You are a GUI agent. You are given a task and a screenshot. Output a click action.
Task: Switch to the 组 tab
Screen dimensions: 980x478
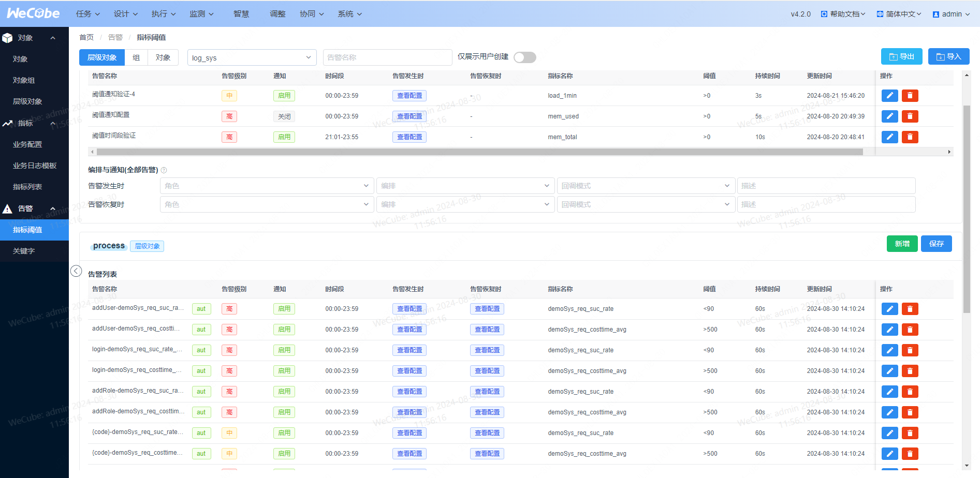[136, 57]
